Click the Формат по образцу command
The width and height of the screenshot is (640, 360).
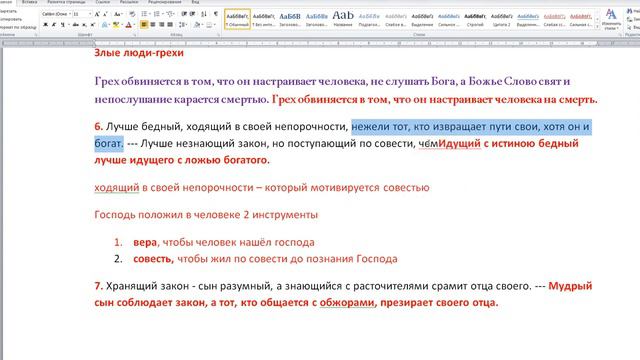coord(18,27)
